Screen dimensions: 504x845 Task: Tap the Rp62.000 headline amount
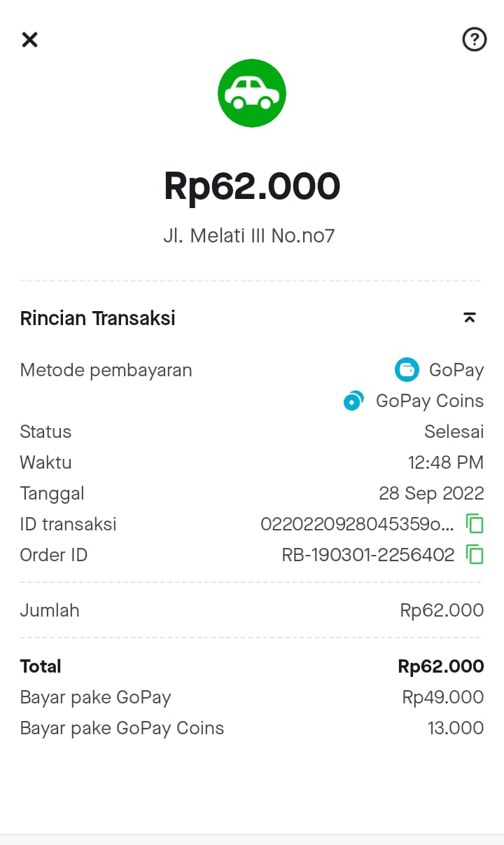coord(252,186)
